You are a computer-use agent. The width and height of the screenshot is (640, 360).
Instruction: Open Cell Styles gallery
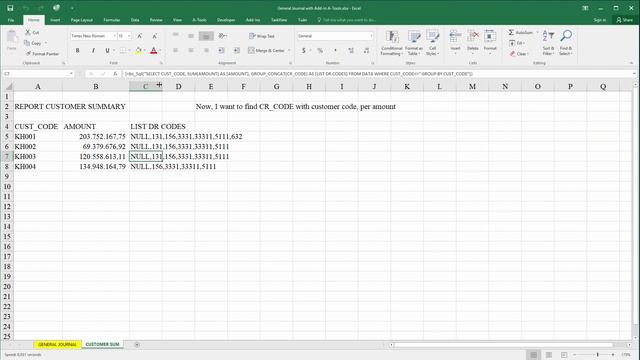coord(432,43)
